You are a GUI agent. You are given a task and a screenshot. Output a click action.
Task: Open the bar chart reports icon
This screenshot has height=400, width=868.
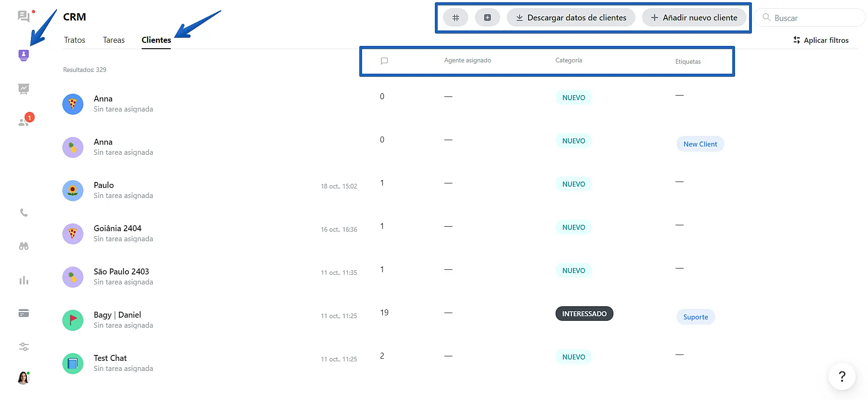[24, 280]
